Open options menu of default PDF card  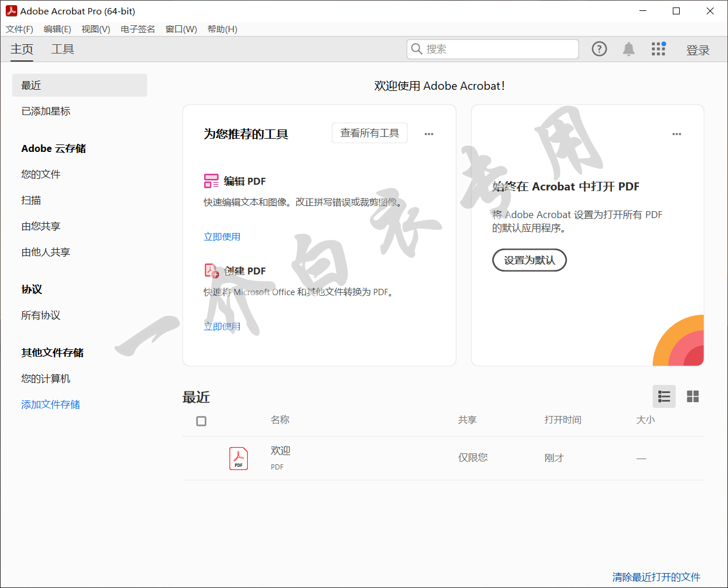tap(677, 134)
